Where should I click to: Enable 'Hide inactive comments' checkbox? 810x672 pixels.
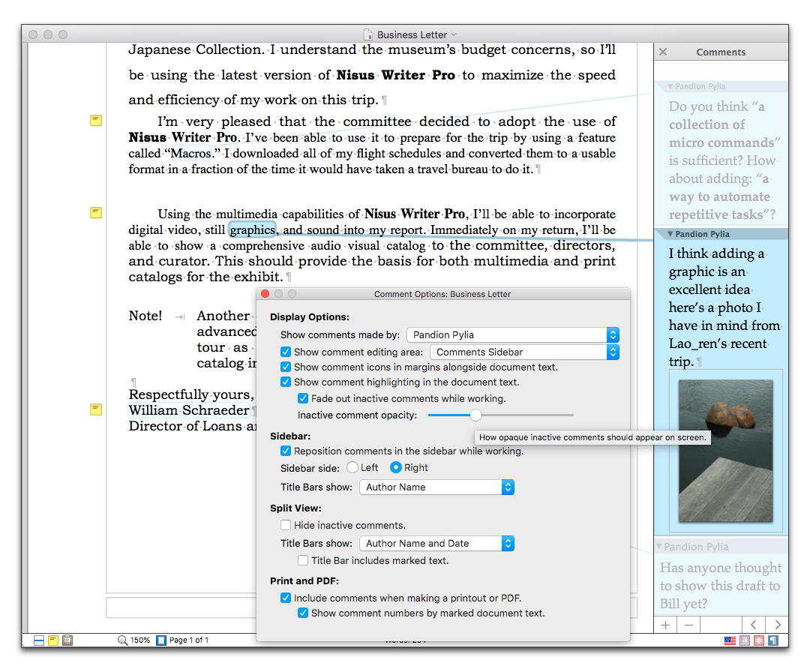coord(286,525)
